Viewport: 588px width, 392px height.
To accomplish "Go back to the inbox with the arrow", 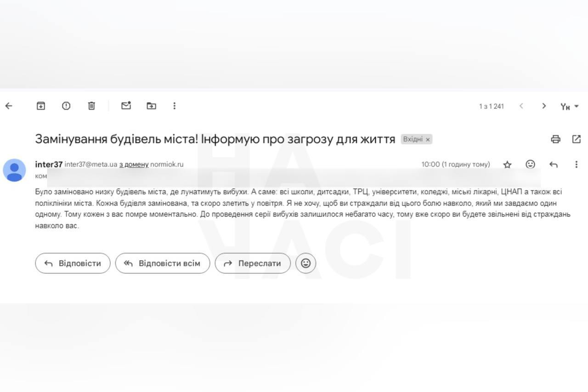I will 9,106.
